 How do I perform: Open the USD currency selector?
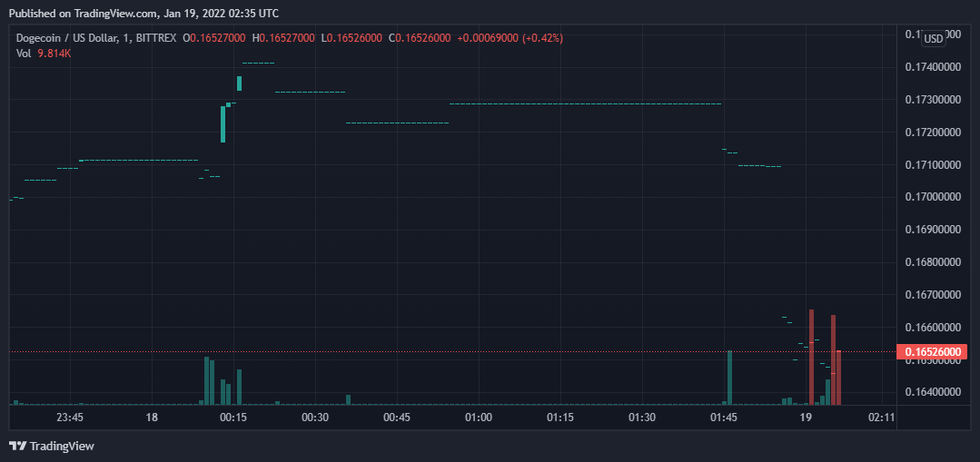[x=933, y=38]
